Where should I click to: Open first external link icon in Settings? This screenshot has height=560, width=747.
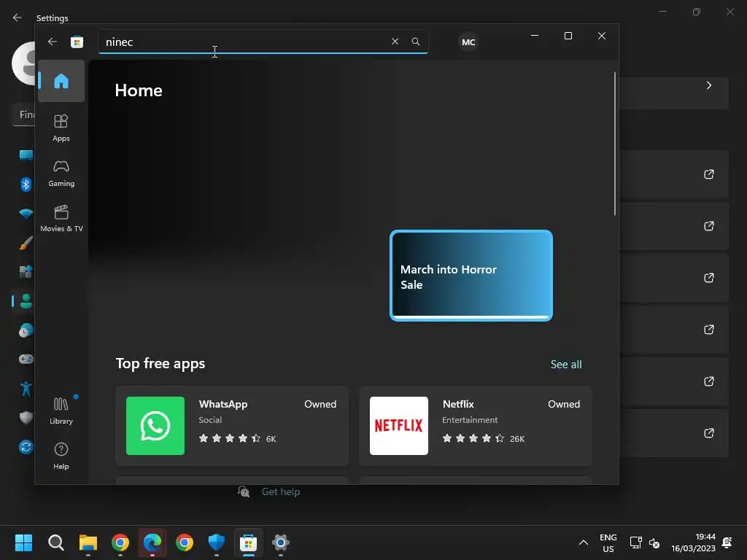tap(709, 174)
